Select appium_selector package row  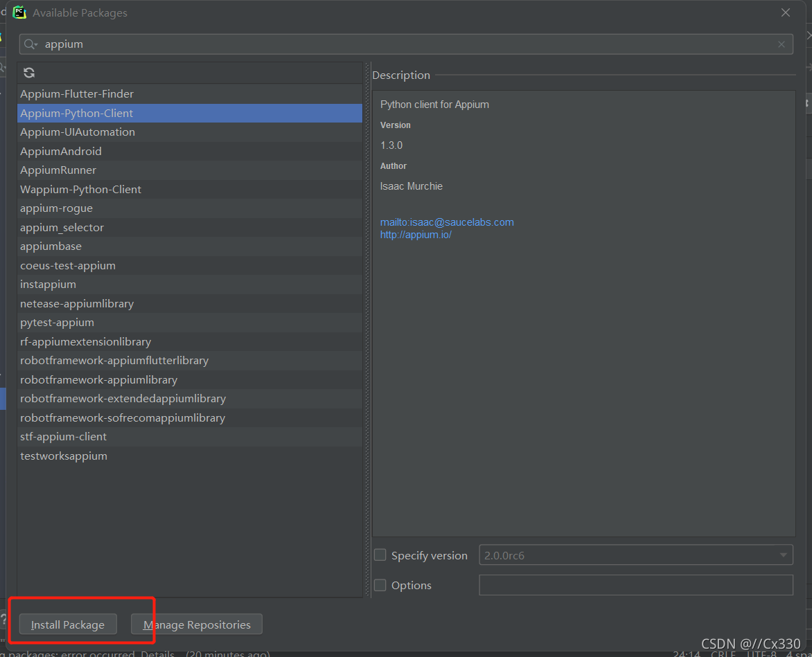190,228
